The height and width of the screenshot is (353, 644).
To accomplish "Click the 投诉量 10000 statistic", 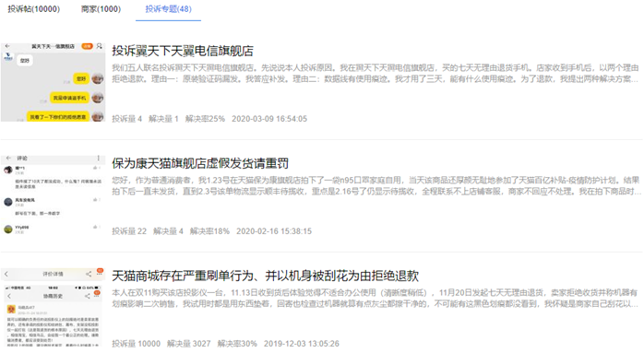I will [137, 344].
